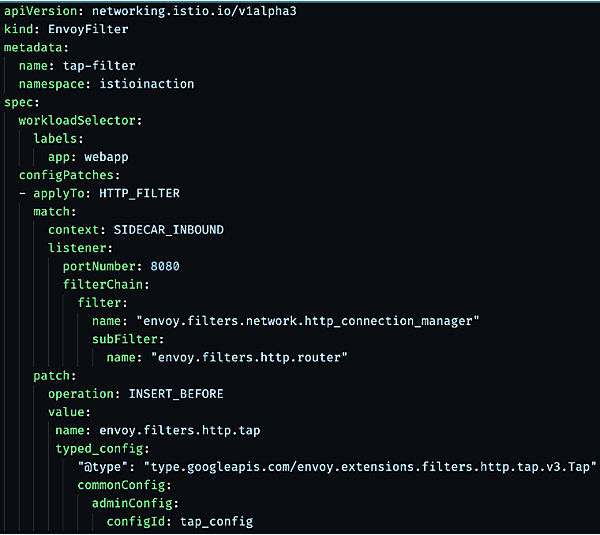The width and height of the screenshot is (600, 535).
Task: Click the webapp app label value
Action: tap(108, 156)
